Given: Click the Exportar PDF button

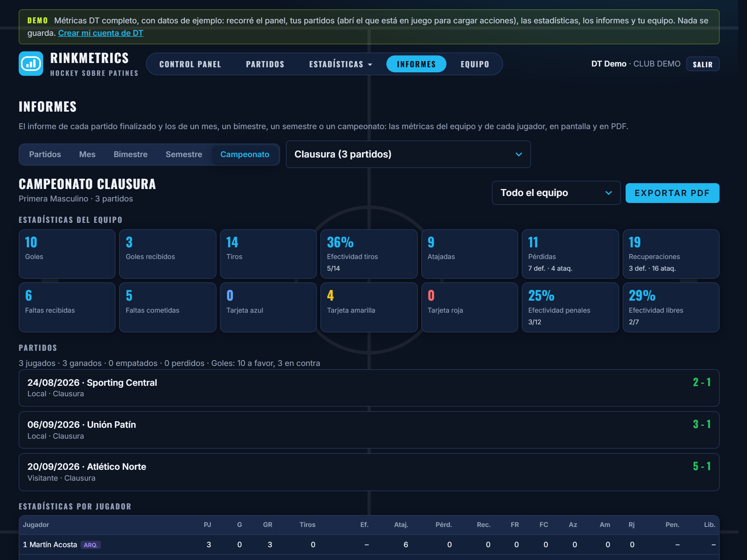Looking at the screenshot, I should pos(672,193).
